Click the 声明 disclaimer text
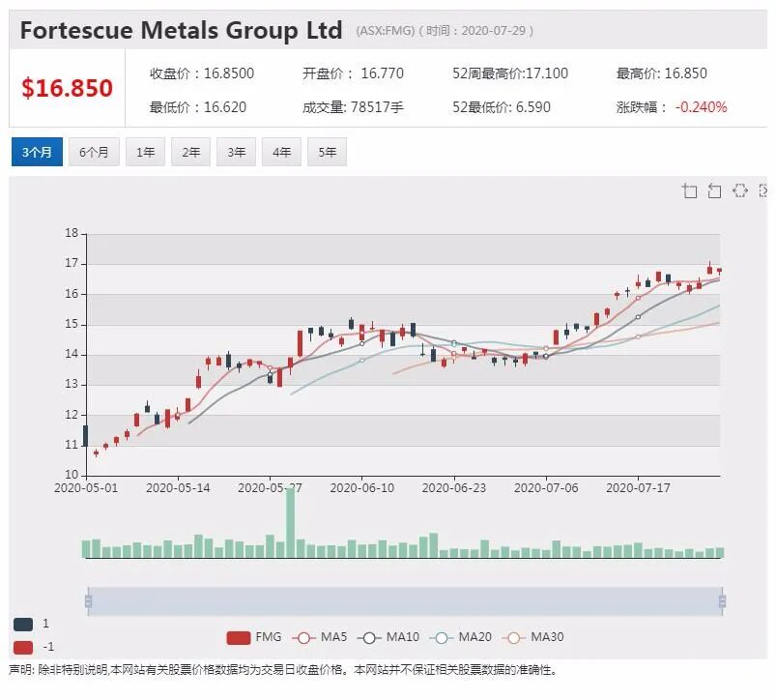This screenshot has width=776, height=700. (283, 670)
